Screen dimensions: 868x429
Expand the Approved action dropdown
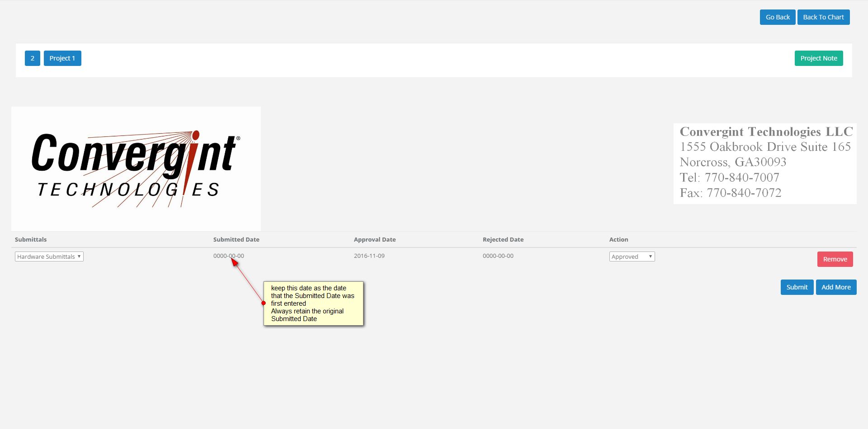(632, 256)
